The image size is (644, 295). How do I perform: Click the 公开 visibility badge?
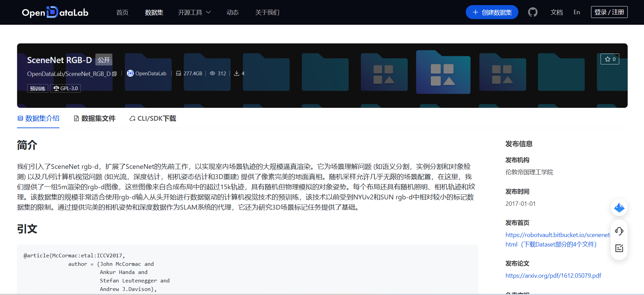104,60
